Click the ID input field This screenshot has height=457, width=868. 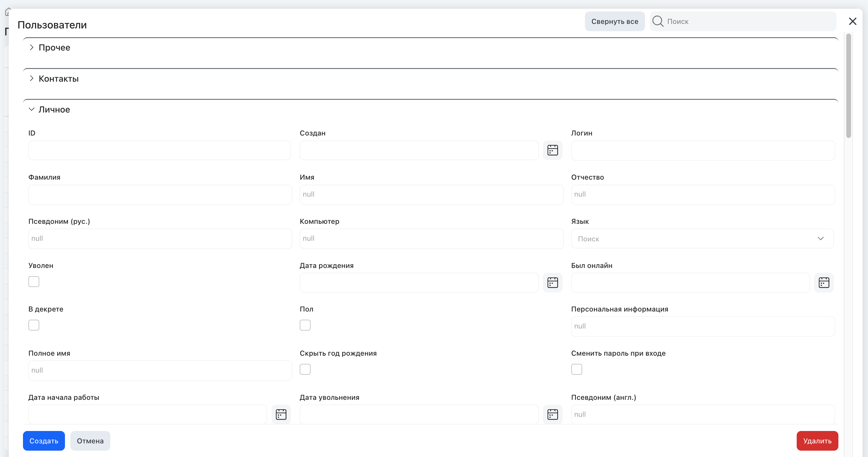pos(160,150)
